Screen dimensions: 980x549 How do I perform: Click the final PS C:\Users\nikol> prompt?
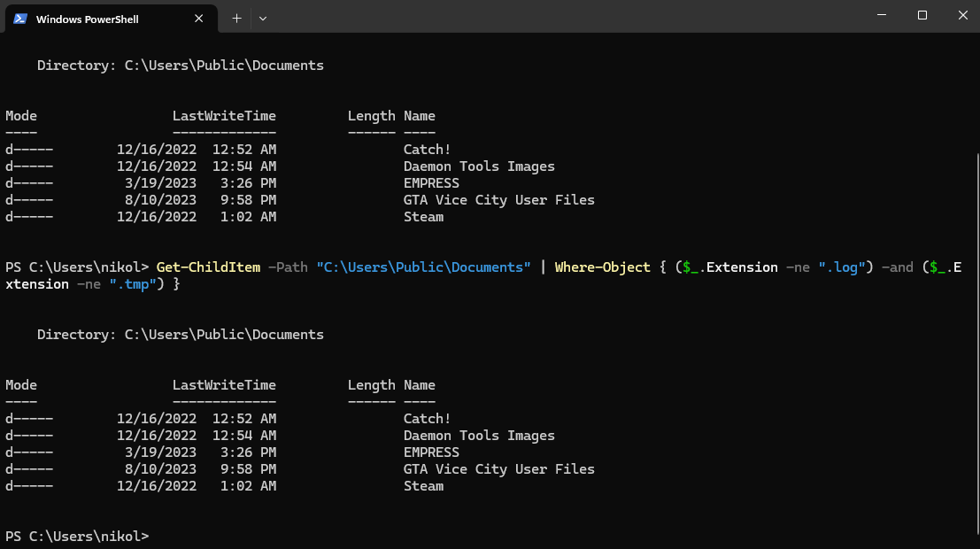[77, 537]
